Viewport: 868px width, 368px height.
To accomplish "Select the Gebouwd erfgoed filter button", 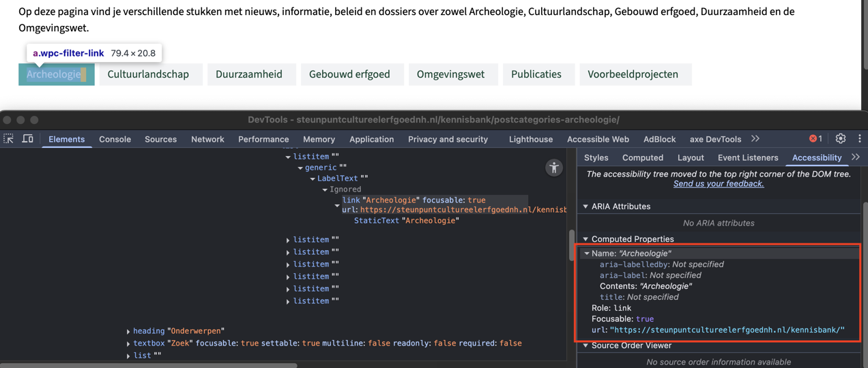I will click(349, 74).
